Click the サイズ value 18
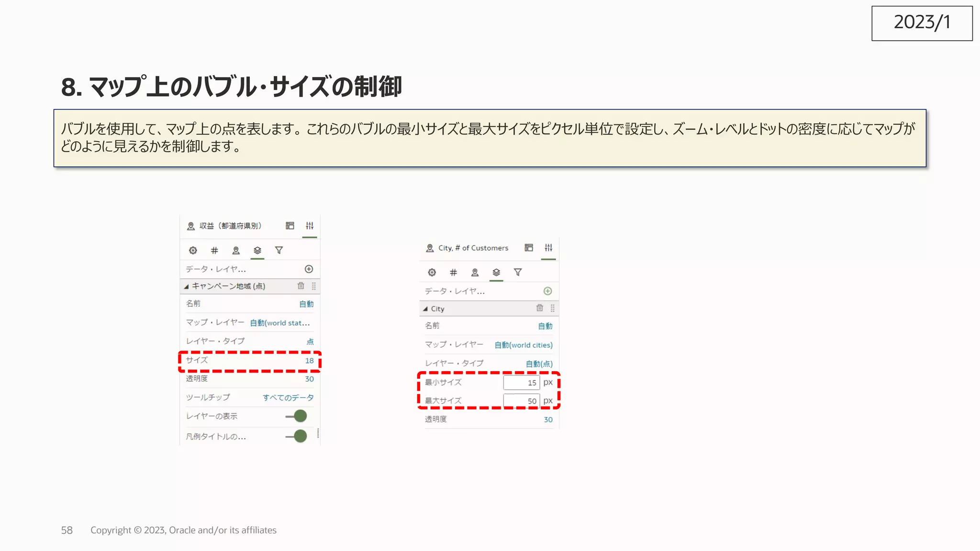This screenshot has width=980, height=551. 309,361
